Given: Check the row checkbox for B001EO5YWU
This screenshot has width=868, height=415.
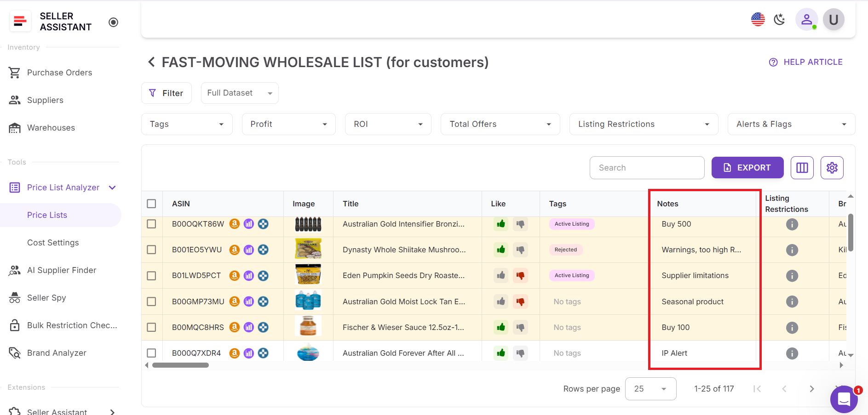Looking at the screenshot, I should [x=152, y=250].
